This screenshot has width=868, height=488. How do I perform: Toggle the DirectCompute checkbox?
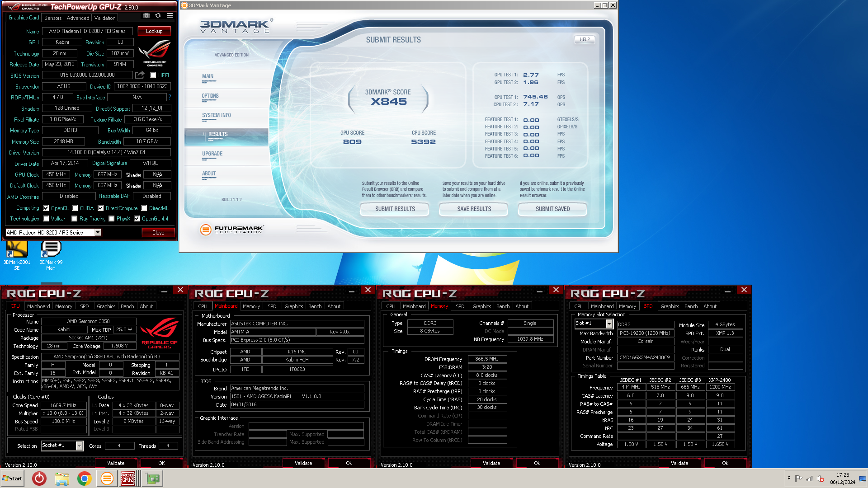101,208
